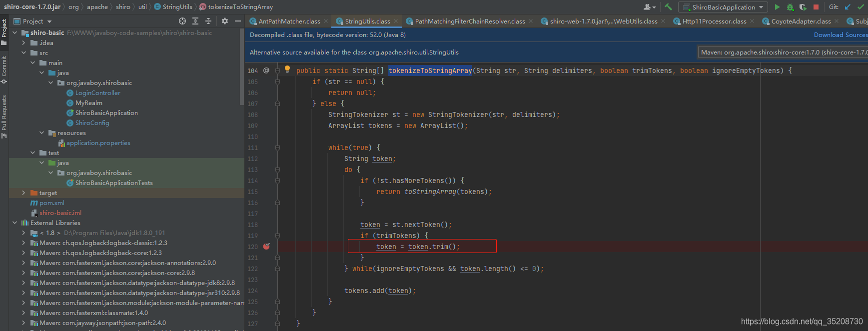Expand the .idea folder
868x331 pixels.
tap(23, 43)
